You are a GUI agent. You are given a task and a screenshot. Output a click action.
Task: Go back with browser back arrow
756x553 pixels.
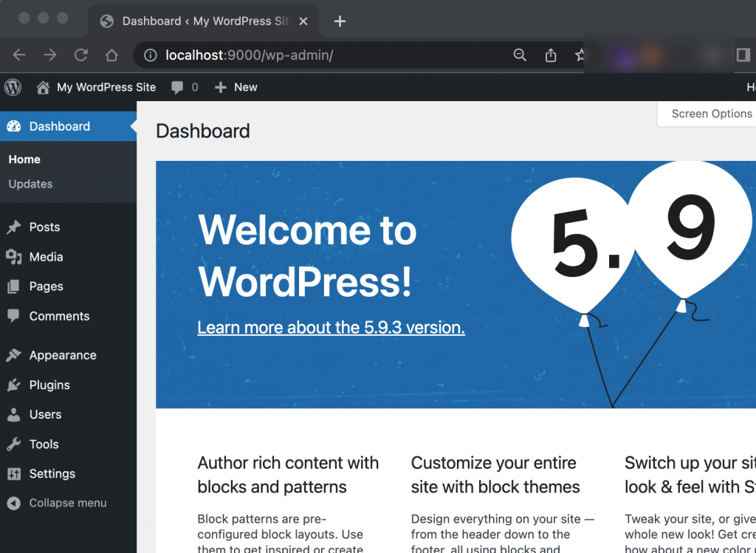coord(19,55)
